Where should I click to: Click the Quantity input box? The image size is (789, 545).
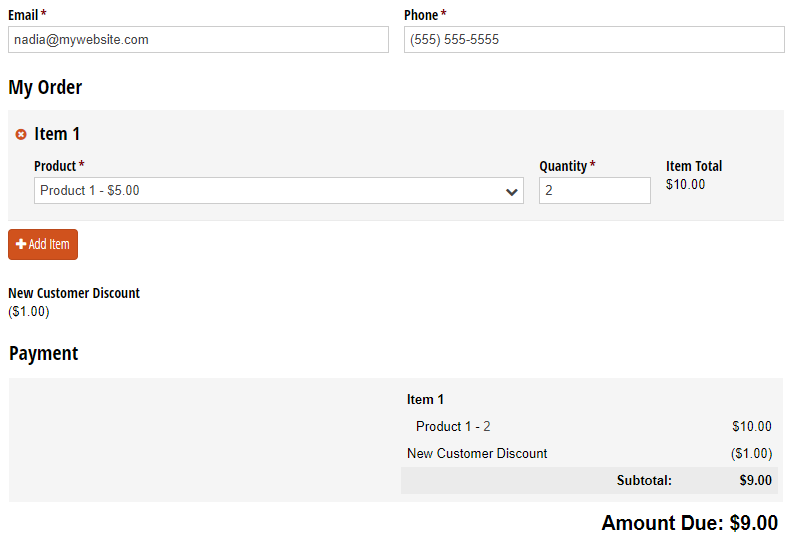click(x=595, y=191)
